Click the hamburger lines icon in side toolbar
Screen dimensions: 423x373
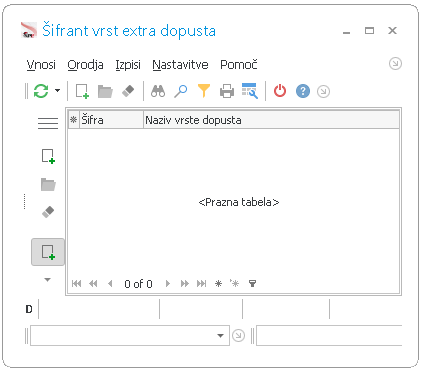[48, 123]
